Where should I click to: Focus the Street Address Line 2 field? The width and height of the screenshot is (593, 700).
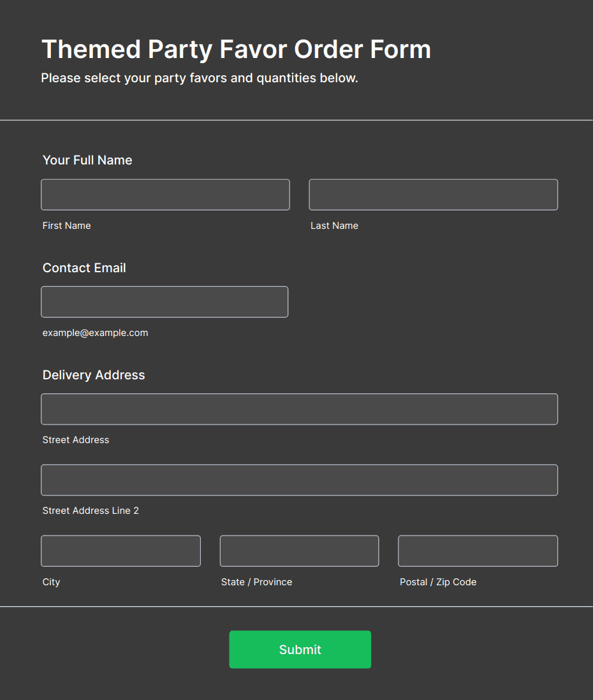(x=299, y=479)
